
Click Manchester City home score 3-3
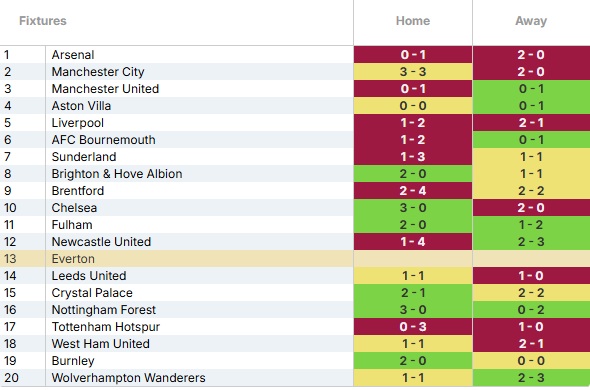[413, 72]
